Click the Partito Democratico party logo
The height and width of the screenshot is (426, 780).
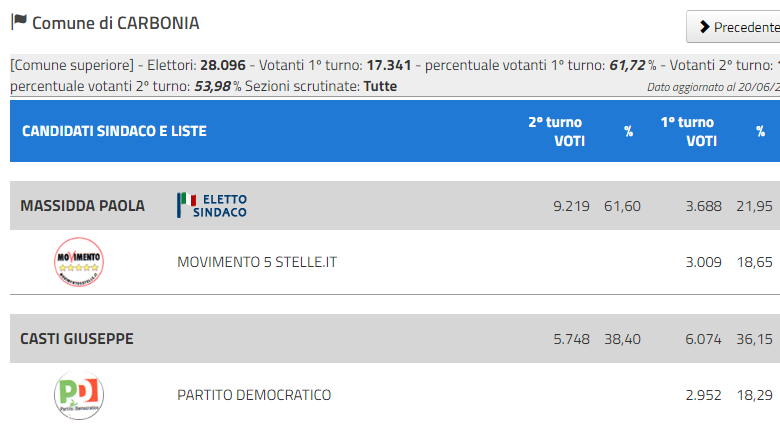tap(79, 395)
